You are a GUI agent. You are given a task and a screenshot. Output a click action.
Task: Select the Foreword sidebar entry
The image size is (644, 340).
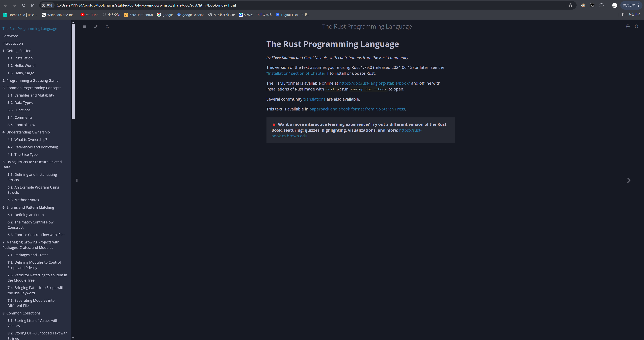[x=10, y=36]
